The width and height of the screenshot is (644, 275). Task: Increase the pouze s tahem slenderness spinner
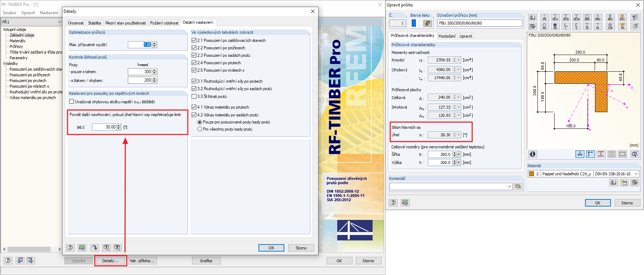[x=154, y=70]
